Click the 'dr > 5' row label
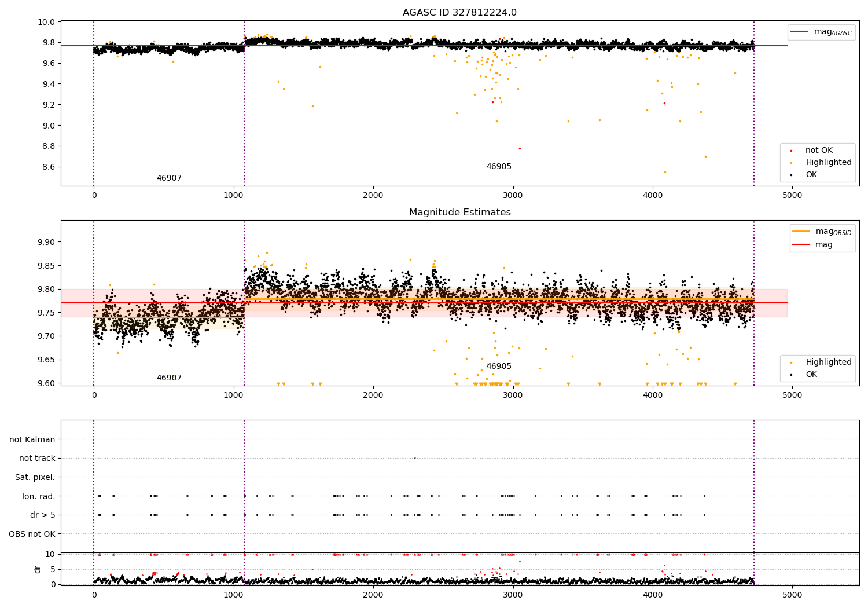This screenshot has width=868, height=608. click(43, 515)
